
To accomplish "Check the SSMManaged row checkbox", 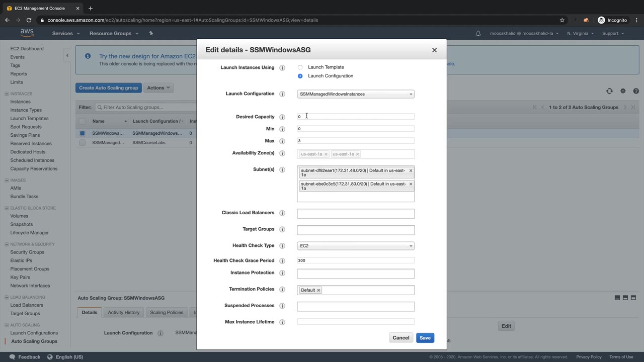I will pyautogui.click(x=82, y=143).
